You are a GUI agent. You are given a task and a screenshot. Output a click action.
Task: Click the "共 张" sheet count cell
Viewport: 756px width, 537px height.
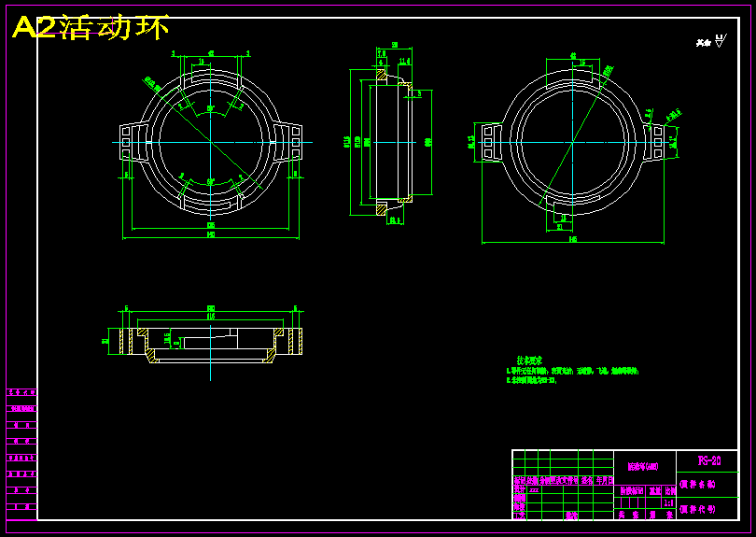coord(629,516)
